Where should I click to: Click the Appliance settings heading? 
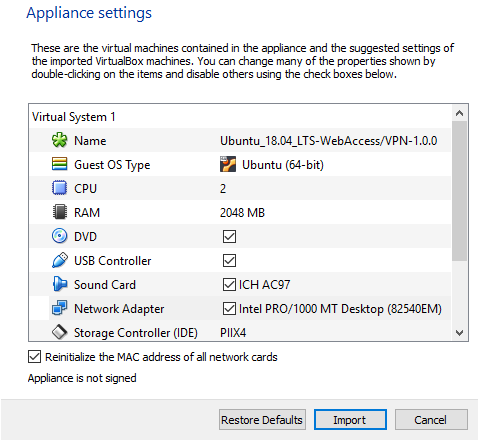pyautogui.click(x=89, y=13)
